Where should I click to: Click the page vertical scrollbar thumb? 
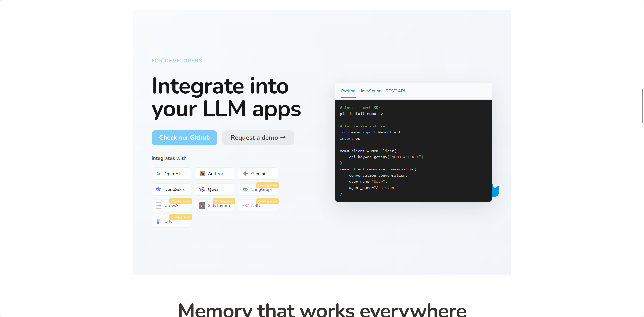click(642, 106)
